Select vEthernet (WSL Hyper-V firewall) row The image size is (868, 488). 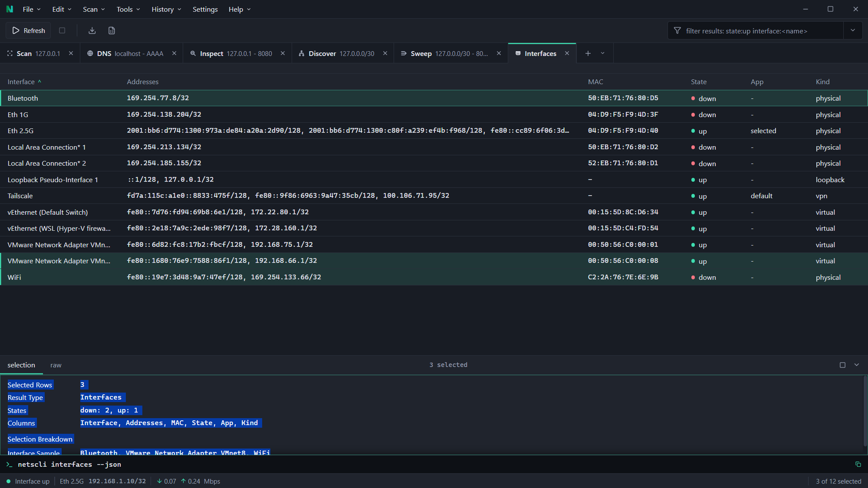(x=434, y=228)
